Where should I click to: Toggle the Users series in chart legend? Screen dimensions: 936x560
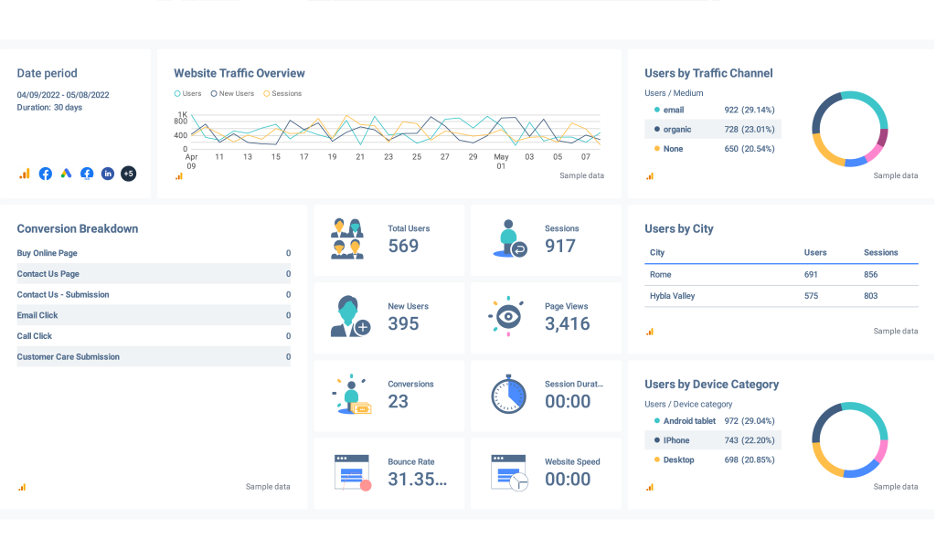pos(187,93)
